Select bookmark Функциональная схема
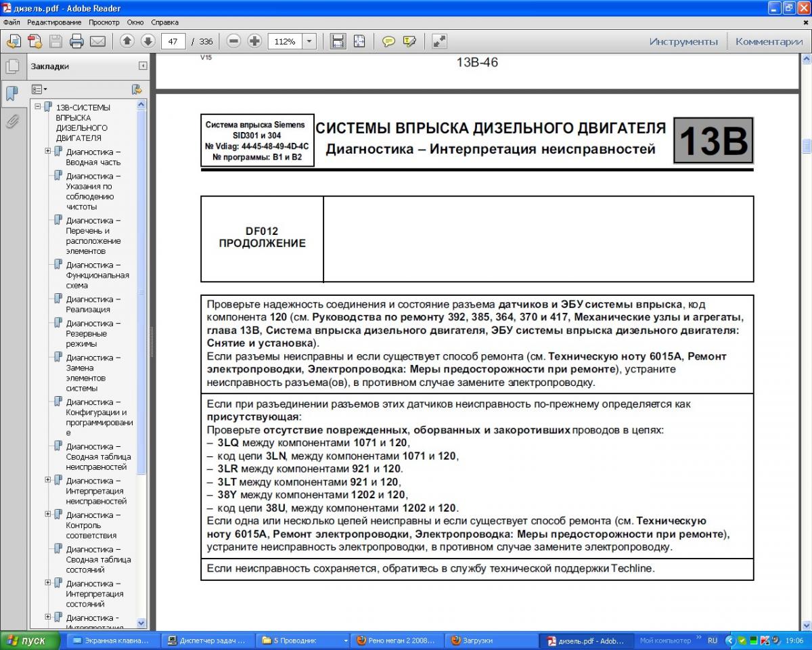The width and height of the screenshot is (812, 650). coord(97,275)
